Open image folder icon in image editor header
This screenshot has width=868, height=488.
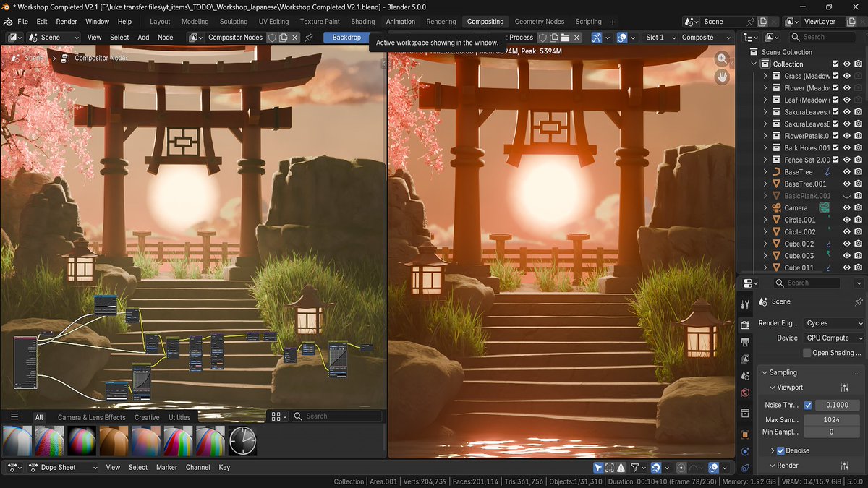tap(565, 38)
